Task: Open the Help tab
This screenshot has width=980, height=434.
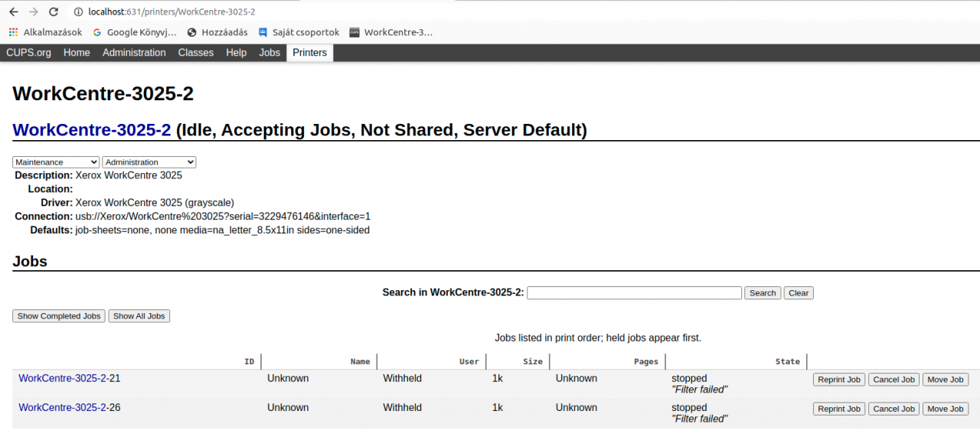Action: (237, 53)
